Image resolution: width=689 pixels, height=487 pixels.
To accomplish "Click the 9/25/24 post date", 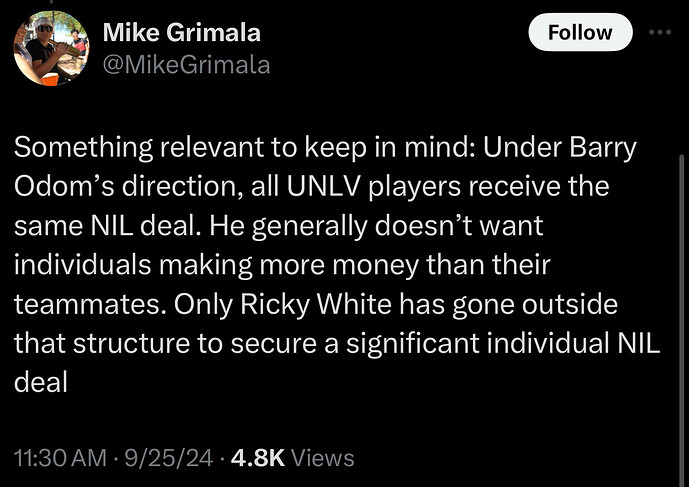I will 174,458.
